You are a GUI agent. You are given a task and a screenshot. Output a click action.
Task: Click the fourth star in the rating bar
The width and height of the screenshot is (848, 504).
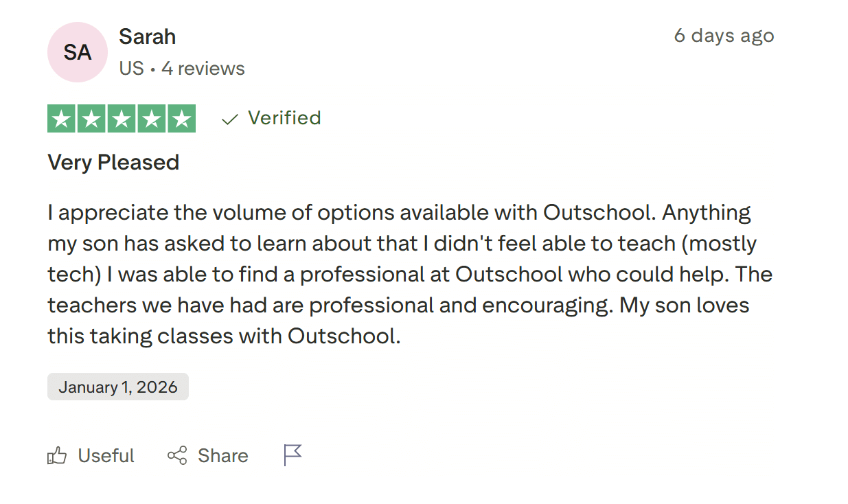152,118
